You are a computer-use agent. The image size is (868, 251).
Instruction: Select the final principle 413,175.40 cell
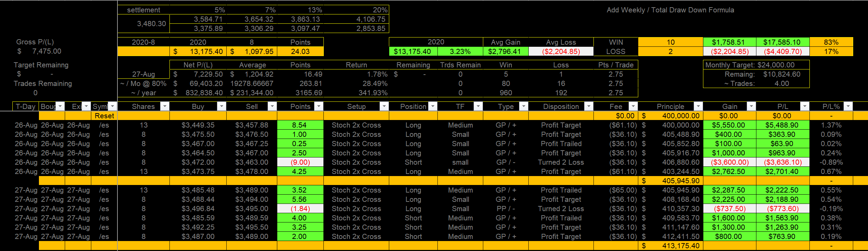point(670,246)
